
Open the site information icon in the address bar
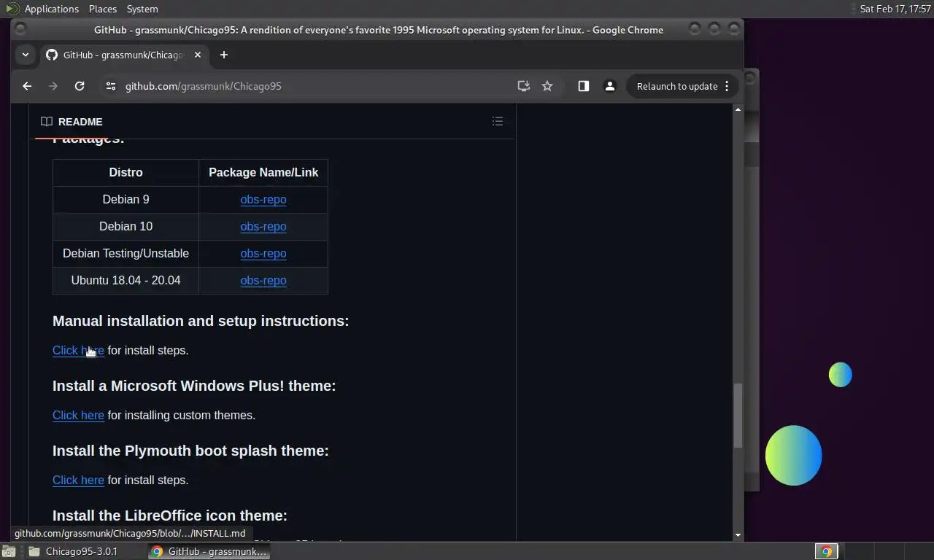tap(110, 86)
